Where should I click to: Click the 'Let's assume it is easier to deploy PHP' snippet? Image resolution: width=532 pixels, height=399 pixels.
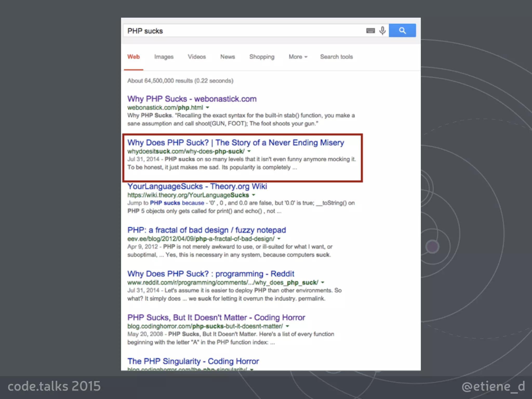tap(234, 294)
